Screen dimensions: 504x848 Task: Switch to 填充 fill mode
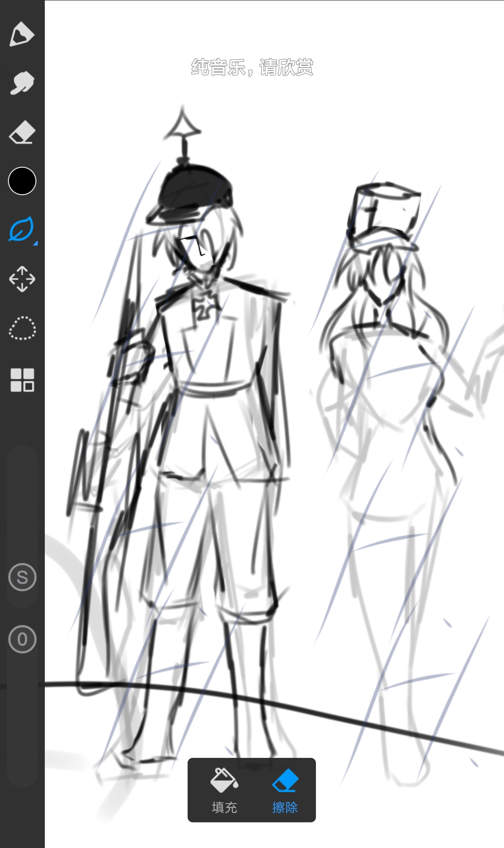click(224, 807)
